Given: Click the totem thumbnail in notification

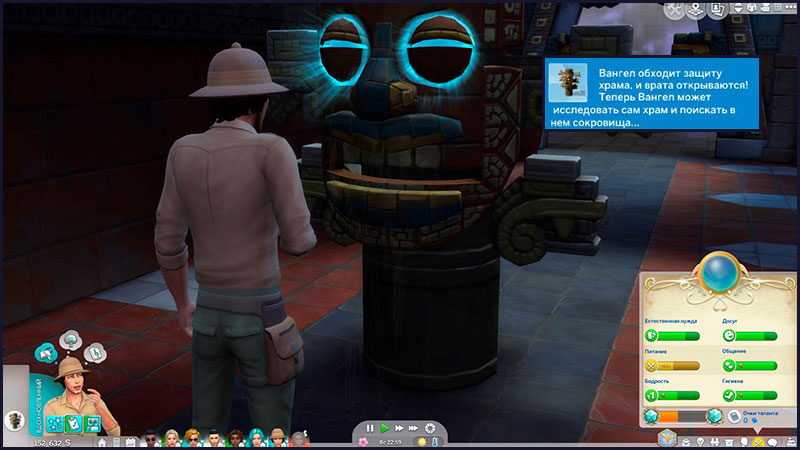Looking at the screenshot, I should pos(568,82).
